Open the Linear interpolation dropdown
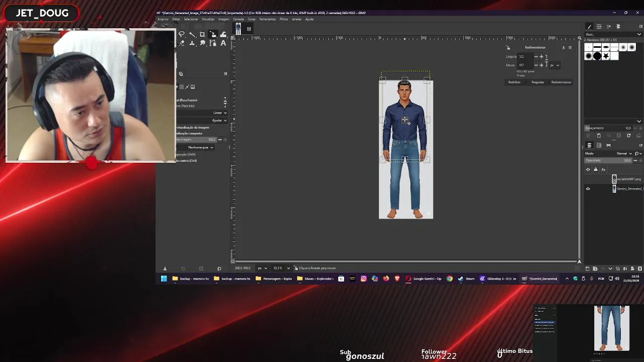The width and height of the screenshot is (644, 362). pyautogui.click(x=202, y=113)
